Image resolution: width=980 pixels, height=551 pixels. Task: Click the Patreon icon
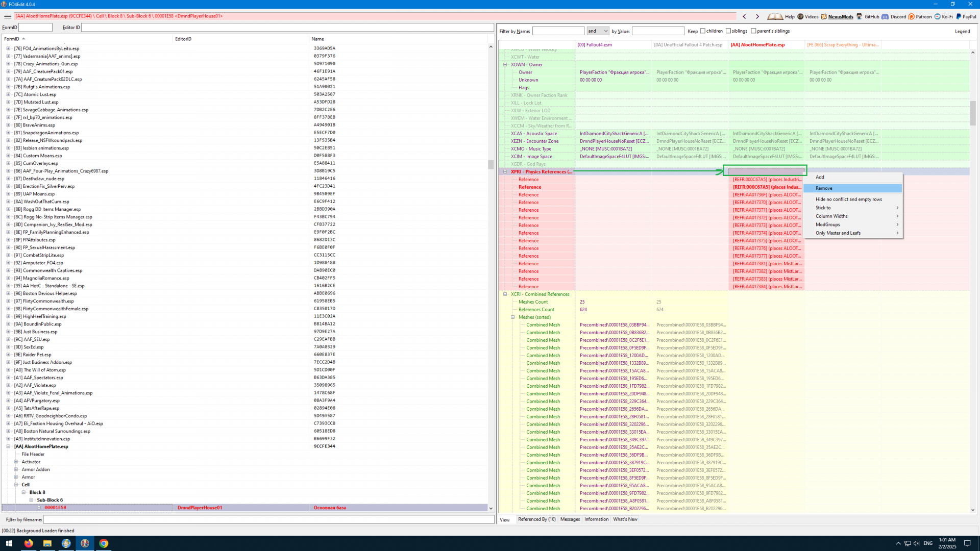tap(912, 16)
